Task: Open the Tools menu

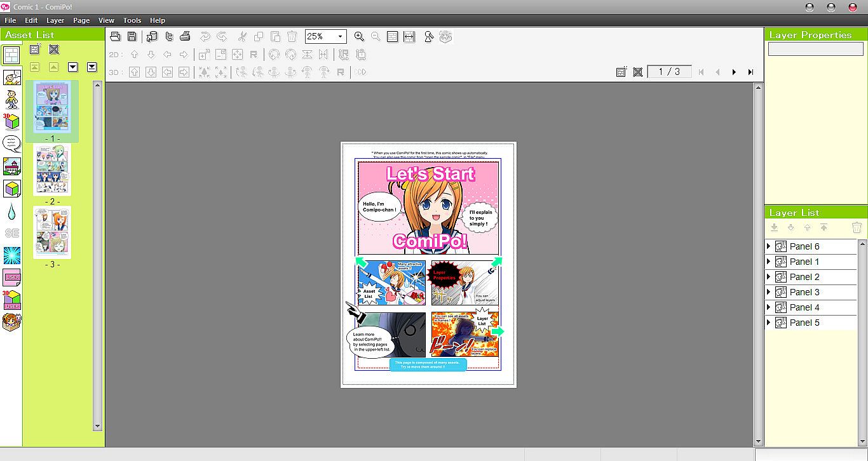Action: 132,20
